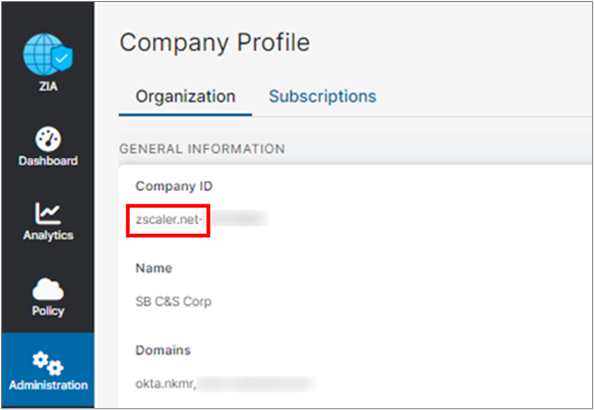Click the Company Profile page heading
Viewport: 594px width, 410px height.
tap(215, 43)
